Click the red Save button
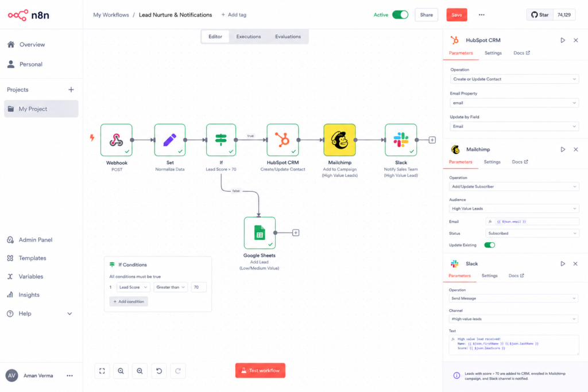This screenshot has height=392, width=588. pyautogui.click(x=457, y=14)
